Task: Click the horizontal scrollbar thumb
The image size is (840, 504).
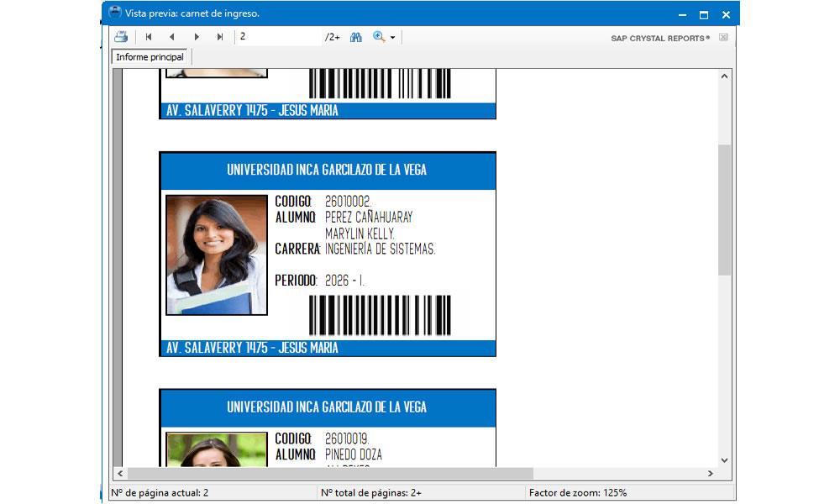Action: (x=330, y=474)
